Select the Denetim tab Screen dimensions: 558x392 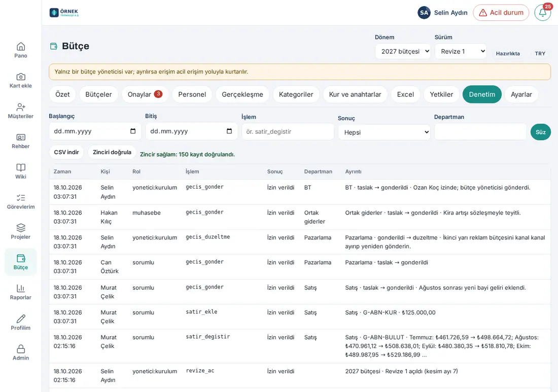(482, 94)
